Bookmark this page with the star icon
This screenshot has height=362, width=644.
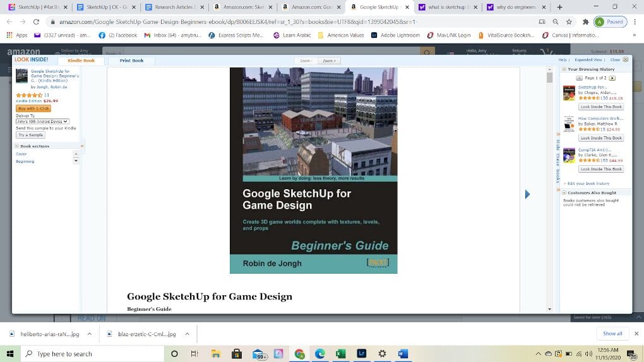coord(569,21)
